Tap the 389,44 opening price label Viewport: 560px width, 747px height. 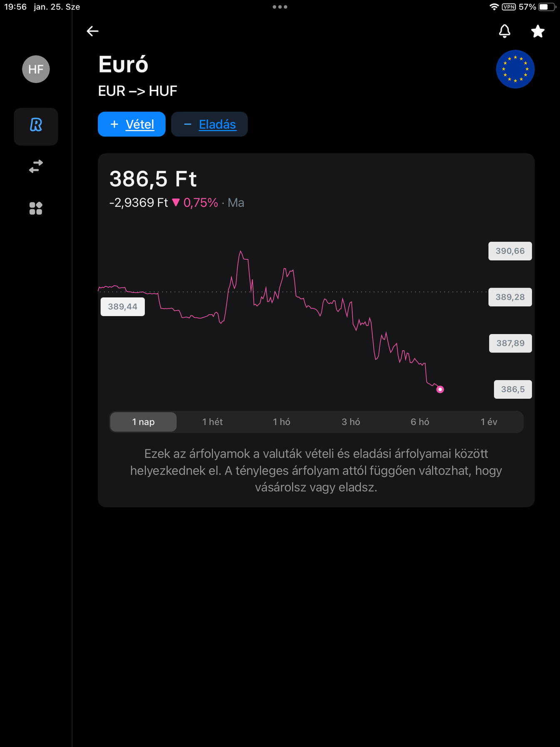click(123, 307)
